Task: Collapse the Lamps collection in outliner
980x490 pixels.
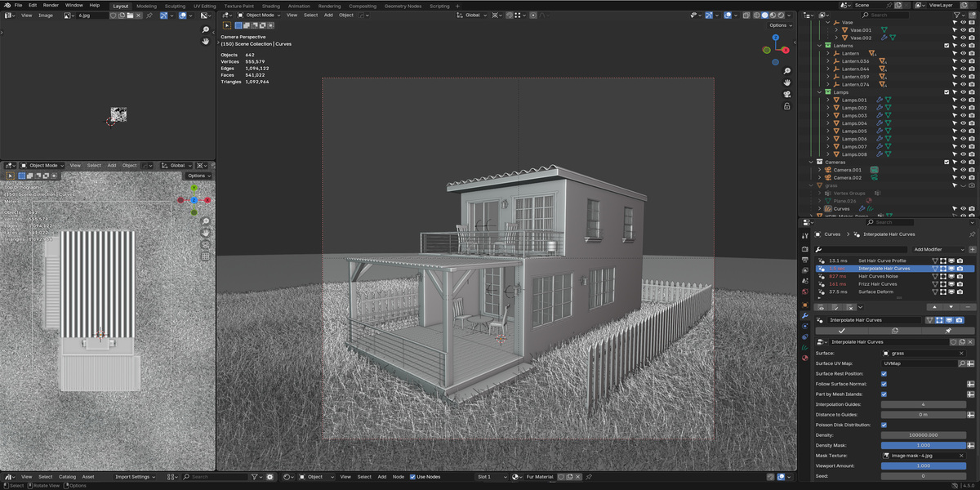Action: tap(820, 92)
